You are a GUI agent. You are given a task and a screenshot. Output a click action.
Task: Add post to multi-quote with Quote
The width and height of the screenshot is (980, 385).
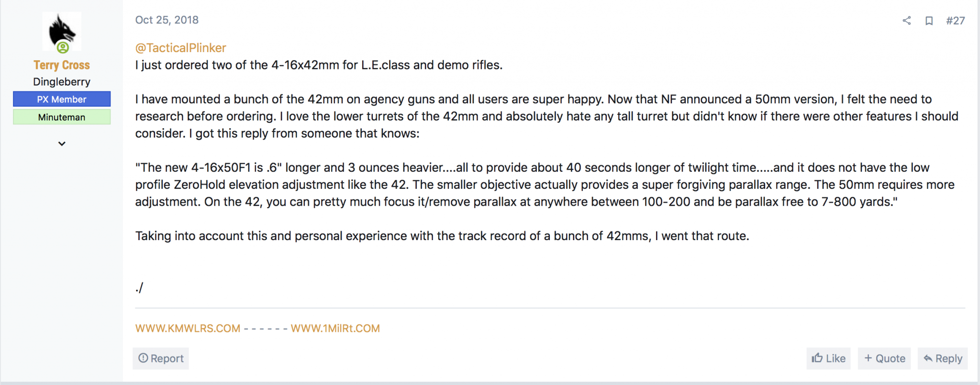point(884,358)
